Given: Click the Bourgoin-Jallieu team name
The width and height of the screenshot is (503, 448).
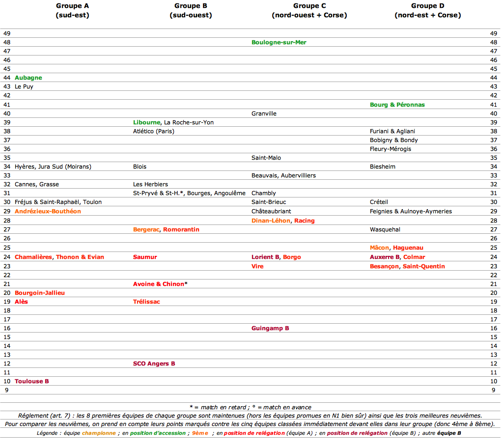Looking at the screenshot, I should click(40, 293).
